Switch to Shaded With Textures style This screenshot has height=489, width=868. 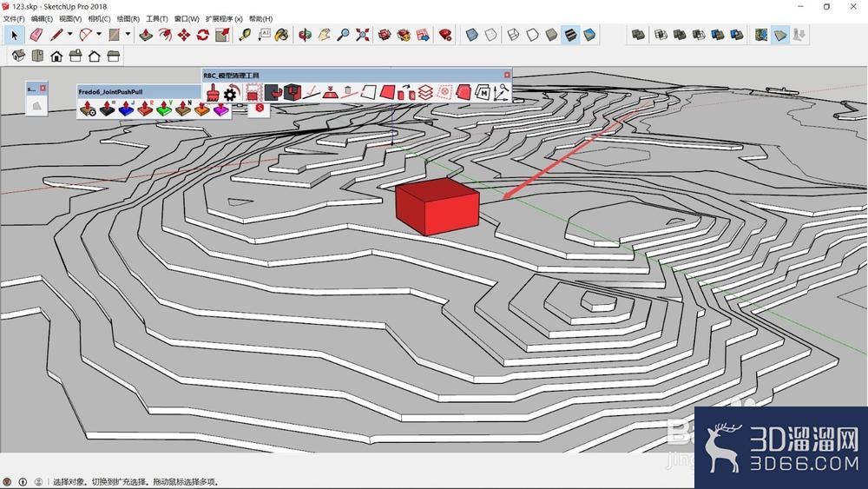(571, 35)
